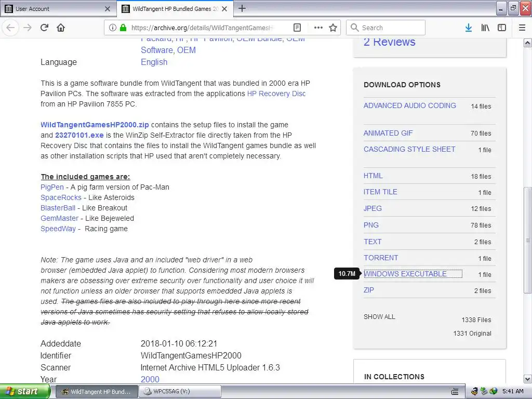532x399 pixels.
Task: Click the vertical scrollbar thumb
Action: pyautogui.click(x=527, y=240)
